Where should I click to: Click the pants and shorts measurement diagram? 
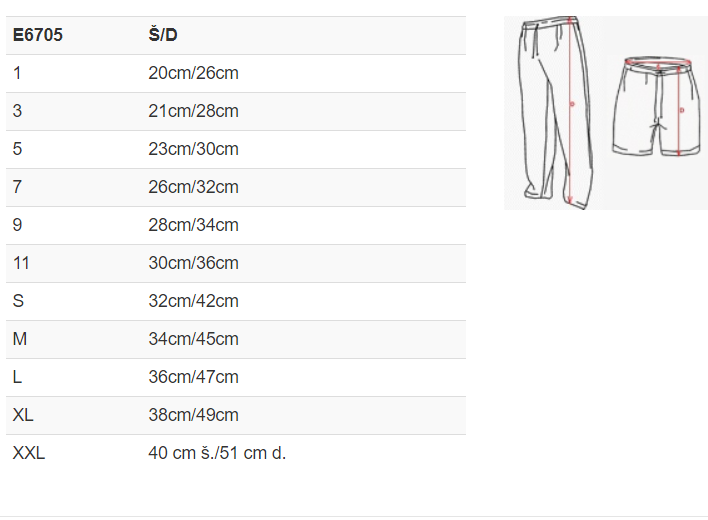605,112
